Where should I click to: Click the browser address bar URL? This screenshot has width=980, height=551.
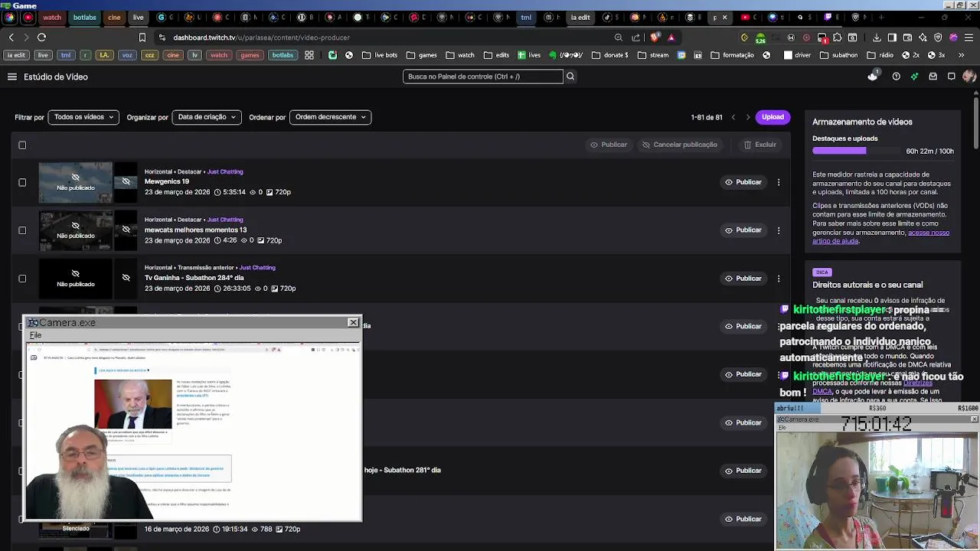(x=261, y=37)
